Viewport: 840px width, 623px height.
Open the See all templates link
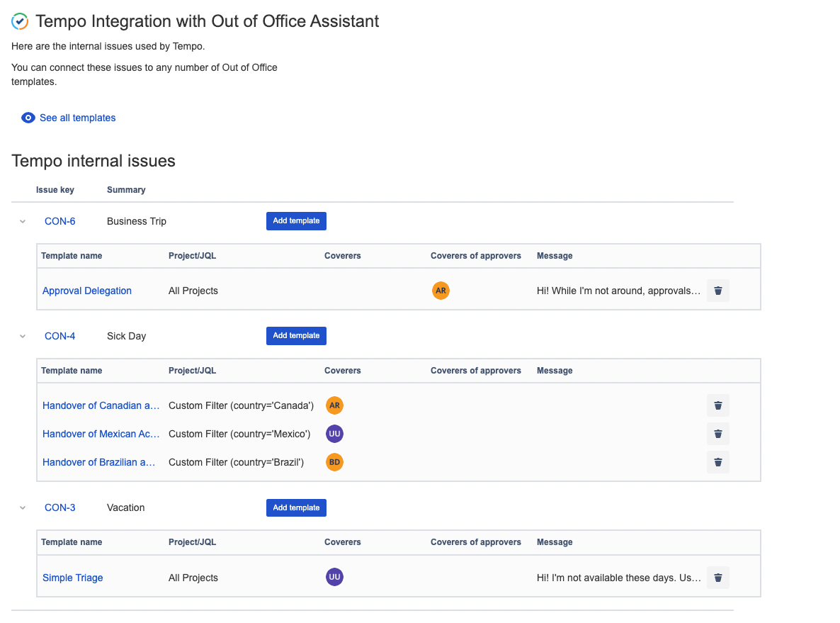[78, 118]
